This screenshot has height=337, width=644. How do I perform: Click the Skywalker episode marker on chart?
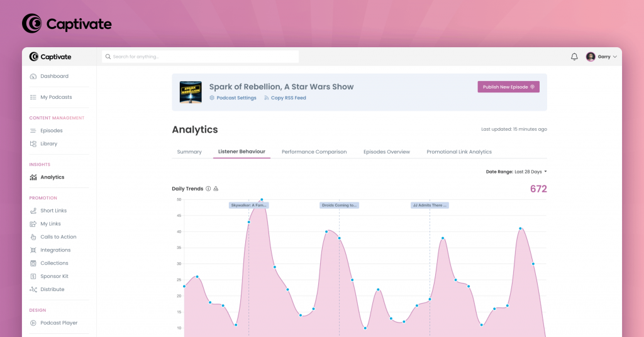pyautogui.click(x=249, y=205)
